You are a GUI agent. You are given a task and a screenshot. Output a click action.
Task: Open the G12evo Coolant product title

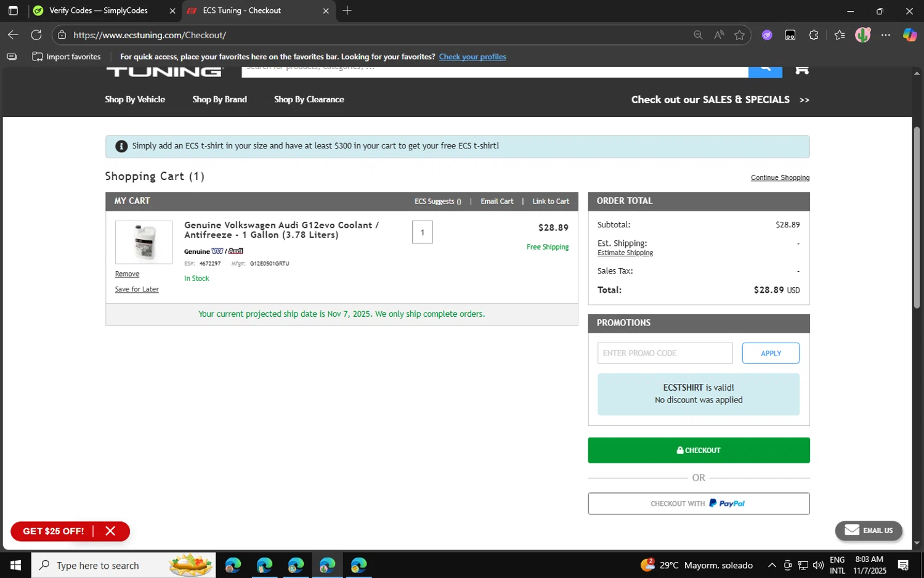[282, 230]
